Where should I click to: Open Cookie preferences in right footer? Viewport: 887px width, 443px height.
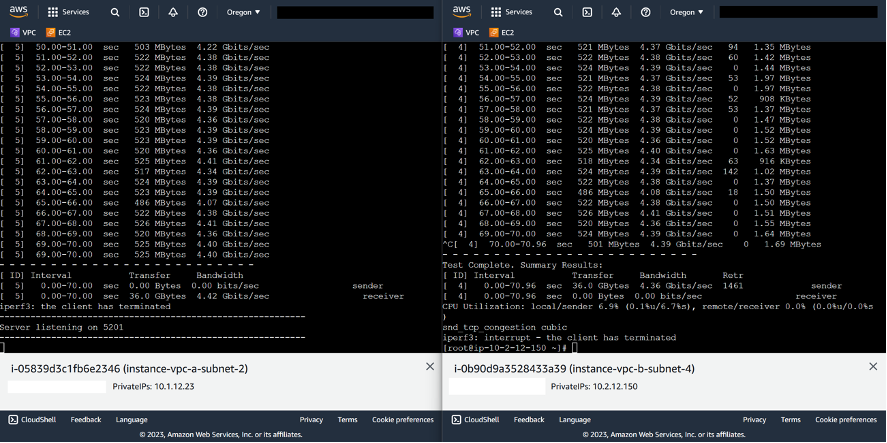pyautogui.click(x=846, y=420)
